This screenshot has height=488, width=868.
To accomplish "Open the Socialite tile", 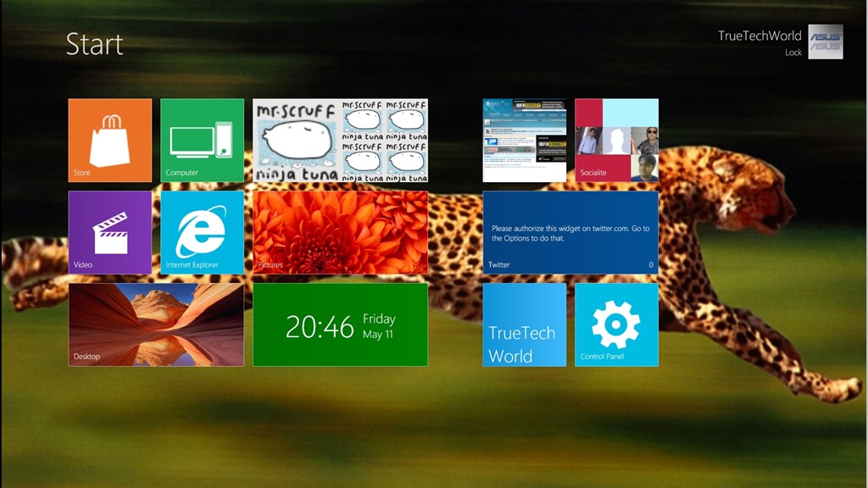I will pyautogui.click(x=617, y=140).
